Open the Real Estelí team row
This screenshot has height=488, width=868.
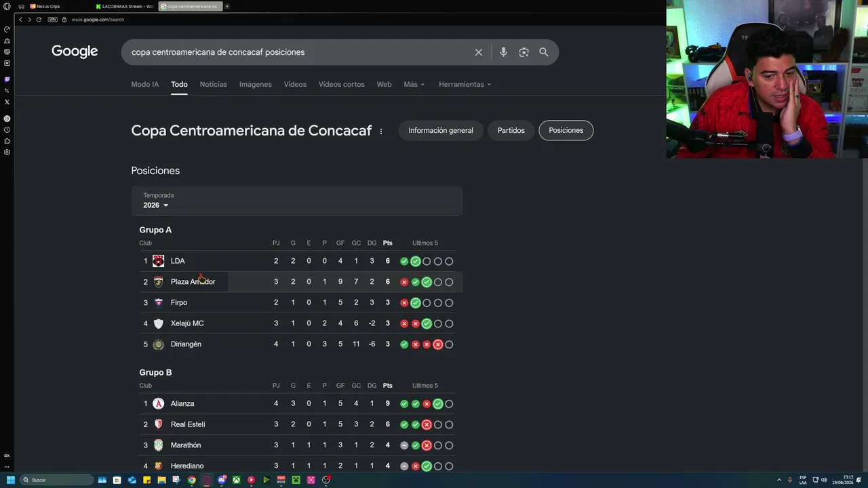pyautogui.click(x=297, y=424)
